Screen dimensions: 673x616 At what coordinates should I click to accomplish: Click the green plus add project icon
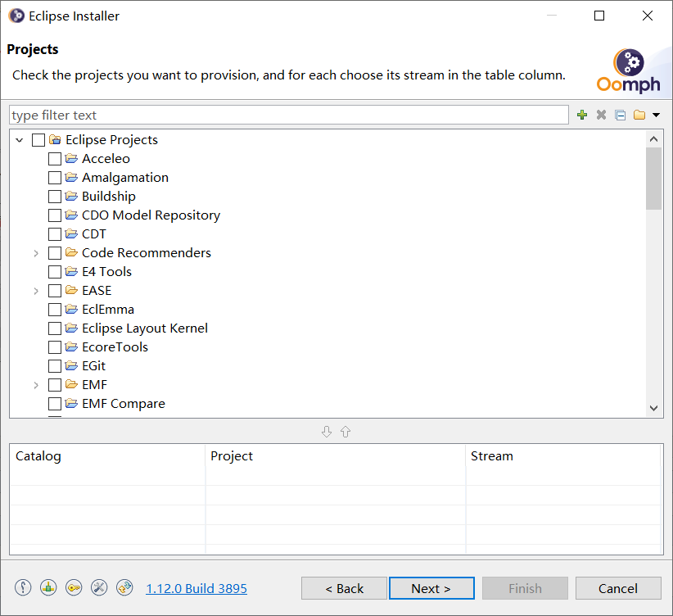coord(582,115)
